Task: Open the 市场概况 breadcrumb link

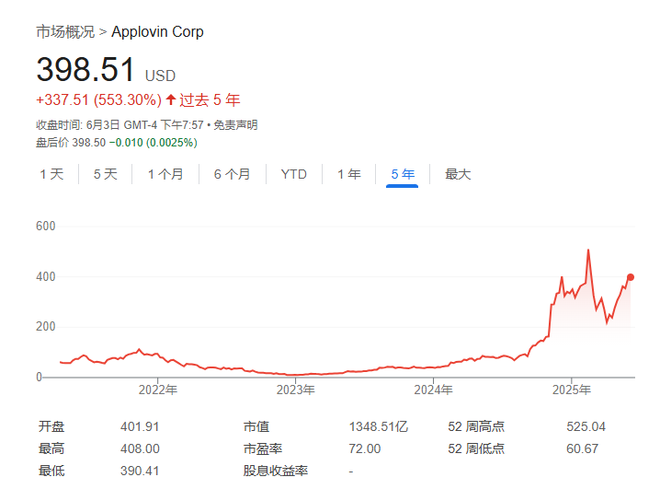Action: 65,32
